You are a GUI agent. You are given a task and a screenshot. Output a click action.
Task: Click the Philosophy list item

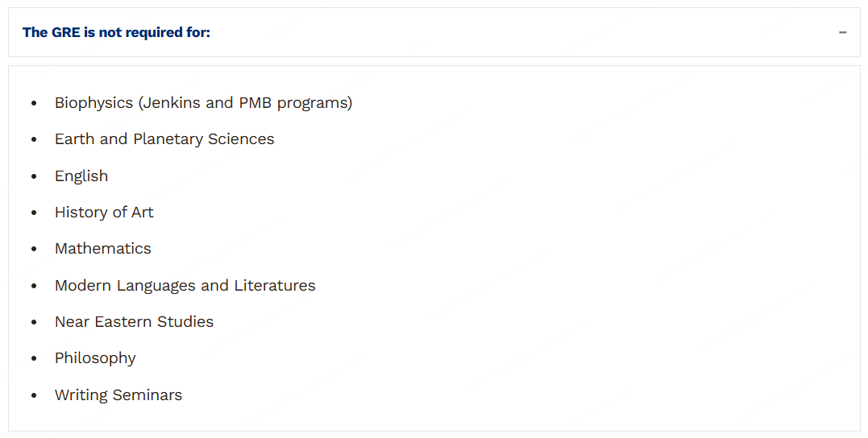pos(95,358)
